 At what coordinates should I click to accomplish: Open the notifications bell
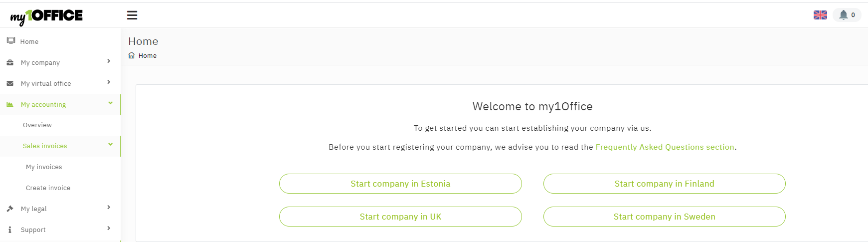[844, 15]
